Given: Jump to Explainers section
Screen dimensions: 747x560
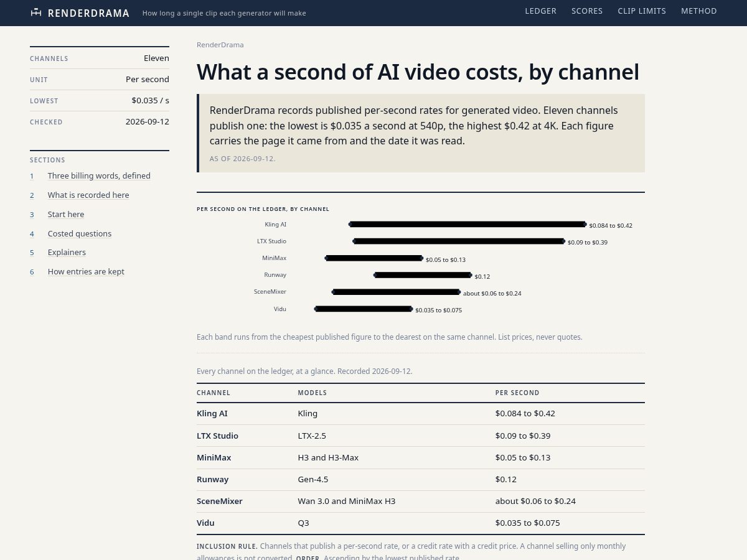Looking at the screenshot, I should point(67,253).
